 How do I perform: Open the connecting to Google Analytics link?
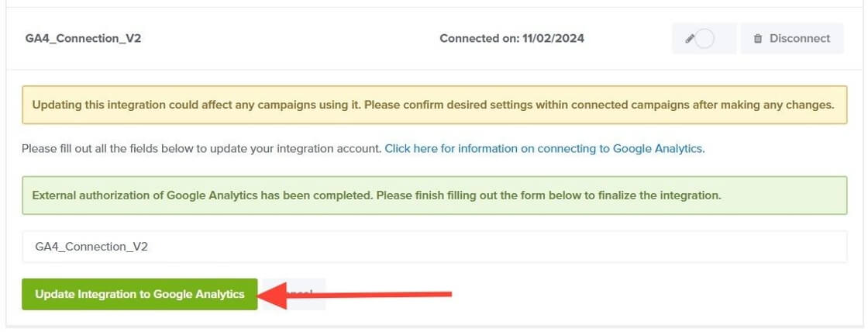544,147
